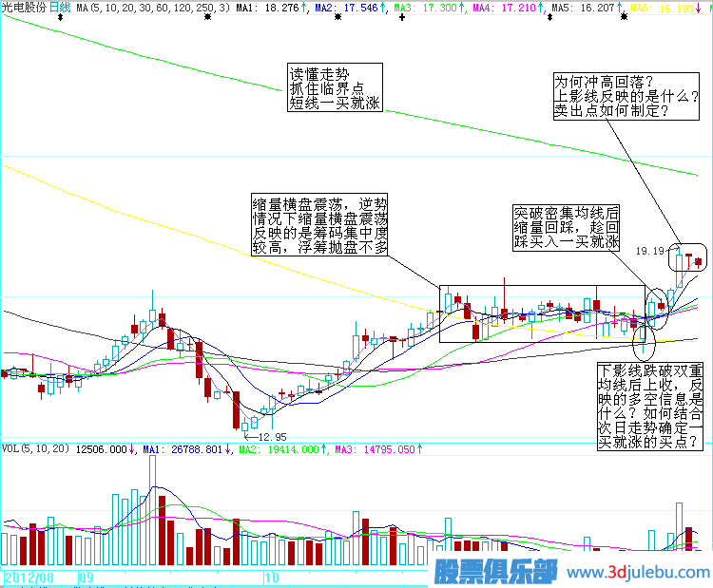
Task: Click the 日线 daily period label
Action: pyautogui.click(x=60, y=7)
